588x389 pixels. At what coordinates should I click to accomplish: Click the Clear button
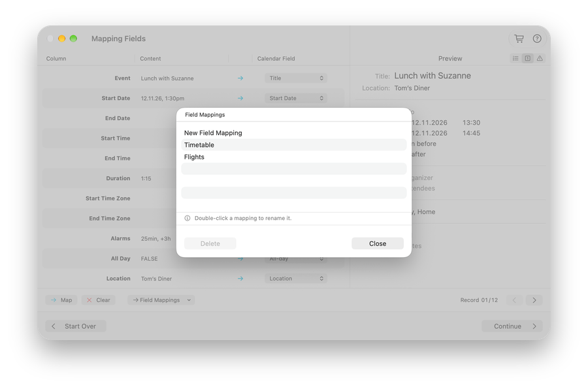point(98,300)
